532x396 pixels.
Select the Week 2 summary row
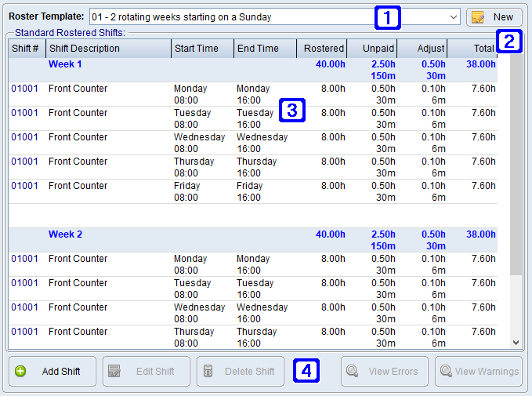pyautogui.click(x=235, y=240)
